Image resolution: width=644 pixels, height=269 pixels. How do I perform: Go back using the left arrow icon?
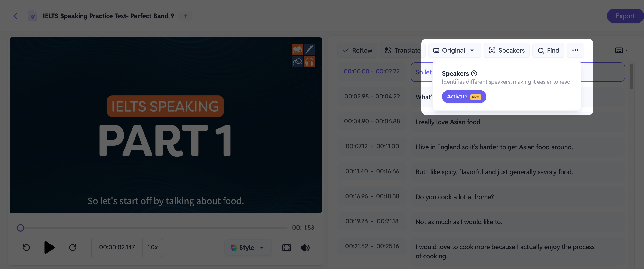pyautogui.click(x=15, y=16)
